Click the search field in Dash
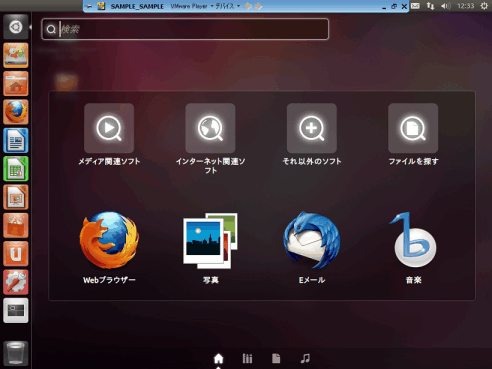This screenshot has height=369, width=492. click(x=185, y=29)
